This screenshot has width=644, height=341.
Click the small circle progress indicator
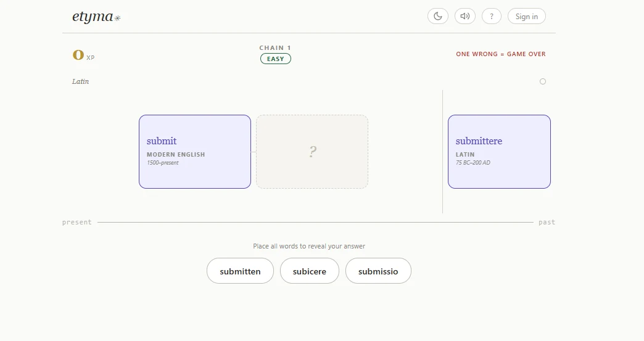coord(543,81)
